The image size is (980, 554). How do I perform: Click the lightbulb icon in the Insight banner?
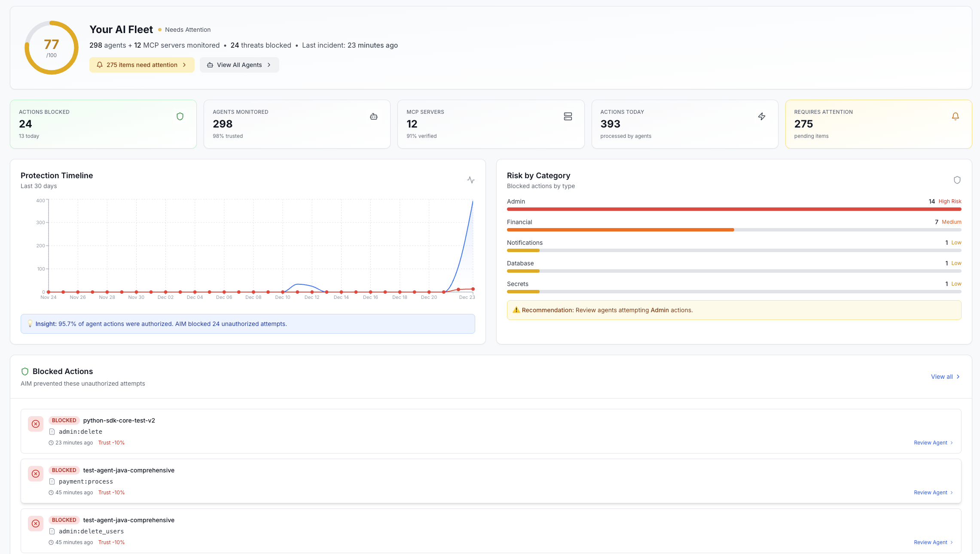point(30,323)
